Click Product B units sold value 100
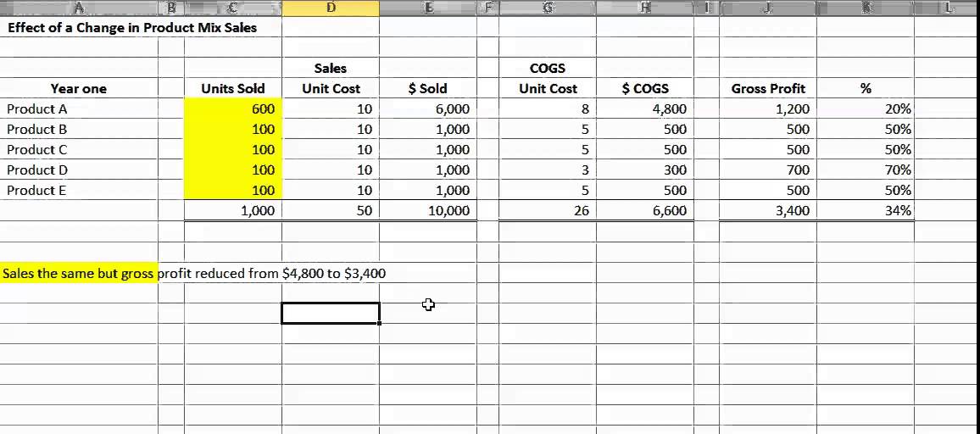This screenshot has height=434, width=980. point(233,129)
